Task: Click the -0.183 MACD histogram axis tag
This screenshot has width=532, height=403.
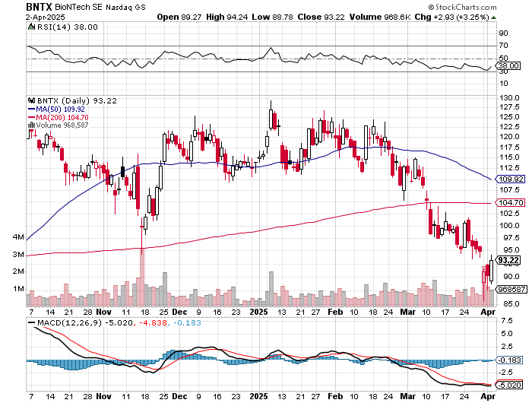Action: pyautogui.click(x=510, y=360)
